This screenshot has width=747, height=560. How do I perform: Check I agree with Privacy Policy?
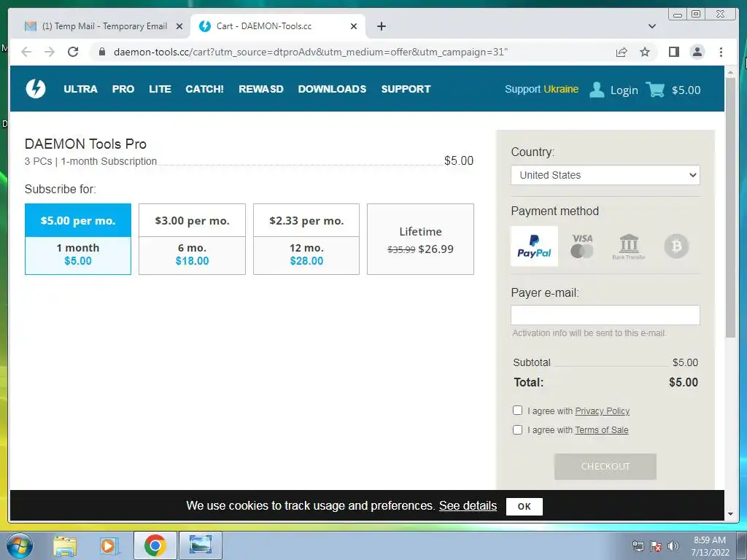[517, 411]
